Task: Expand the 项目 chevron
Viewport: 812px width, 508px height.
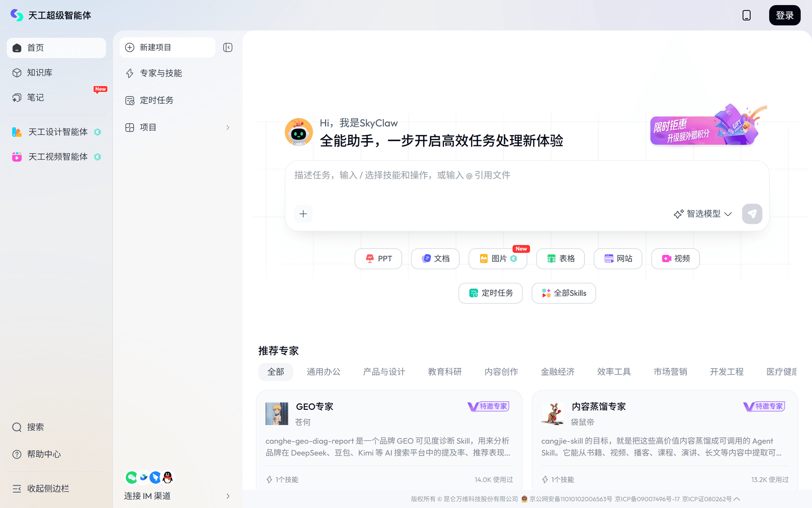Action: 228,127
